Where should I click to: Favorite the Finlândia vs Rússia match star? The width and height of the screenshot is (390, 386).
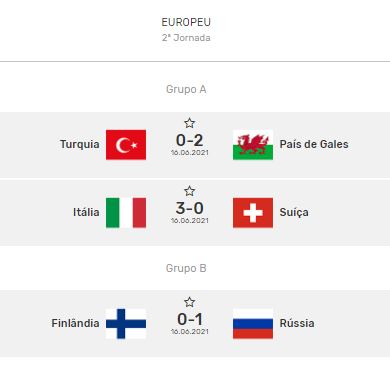(x=189, y=302)
